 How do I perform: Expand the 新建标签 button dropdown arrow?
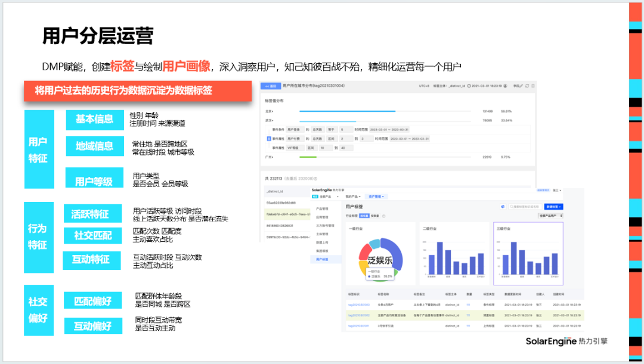click(559, 206)
